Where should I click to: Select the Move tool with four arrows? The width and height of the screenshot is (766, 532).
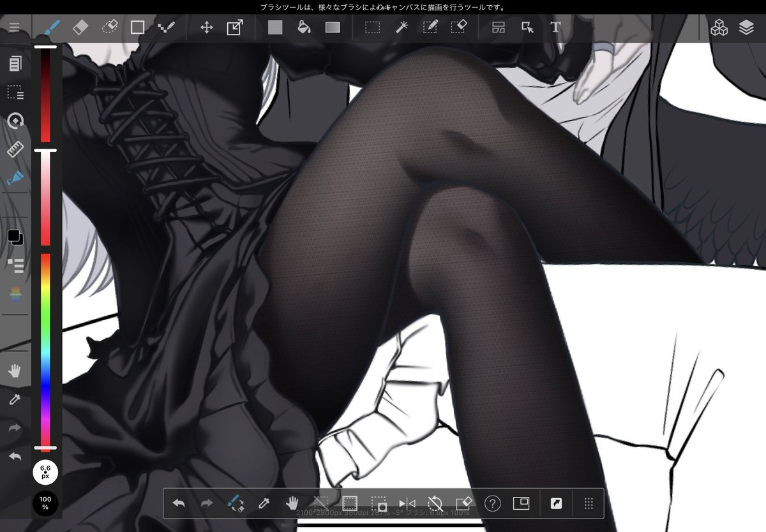(207, 27)
